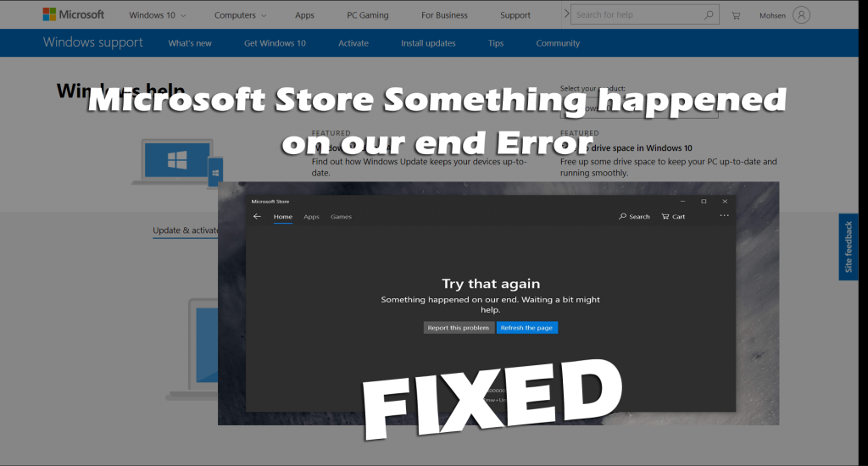Open the Install updates link
This screenshot has width=868, height=466.
coord(428,43)
